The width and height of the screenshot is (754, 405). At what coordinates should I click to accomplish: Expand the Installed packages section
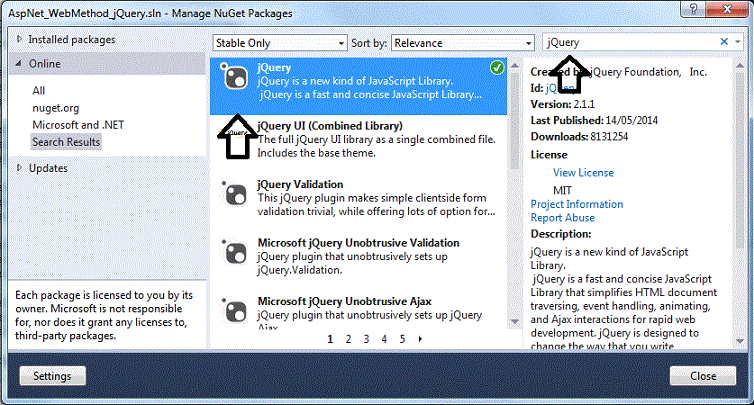[x=19, y=39]
